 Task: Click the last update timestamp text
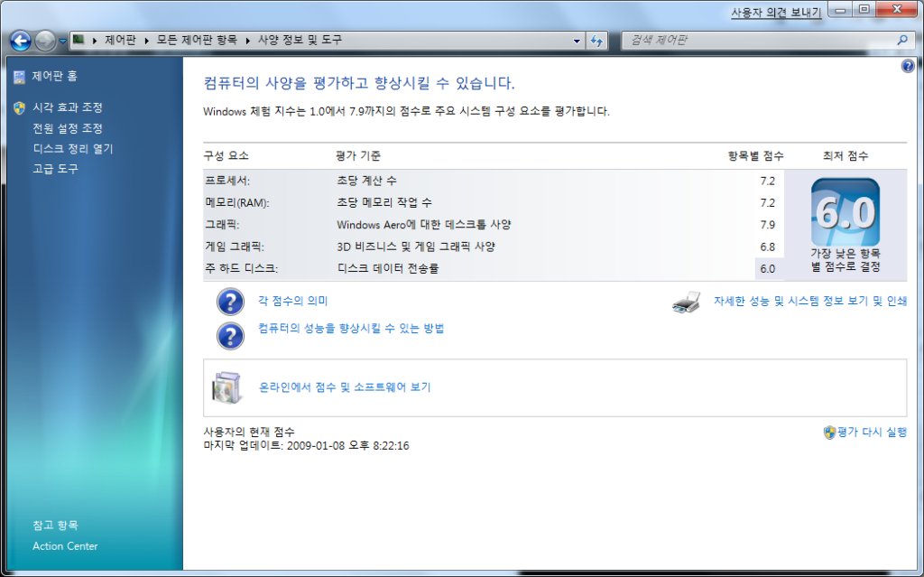[x=306, y=446]
